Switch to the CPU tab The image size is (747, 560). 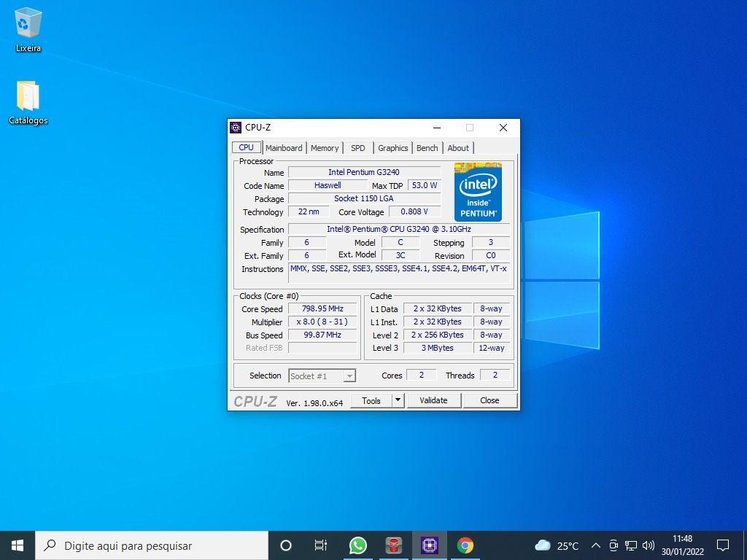click(247, 147)
